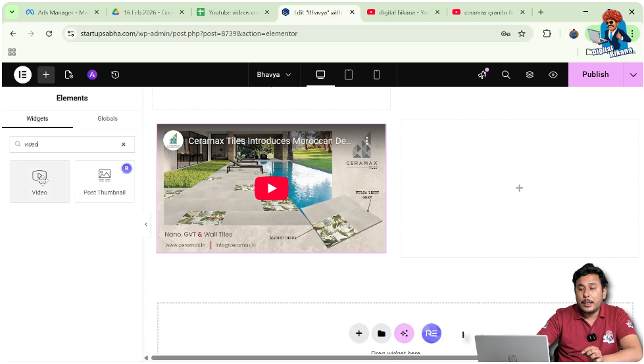This screenshot has width=644, height=364.
Task: Expand the Publish options arrow
Action: click(633, 75)
